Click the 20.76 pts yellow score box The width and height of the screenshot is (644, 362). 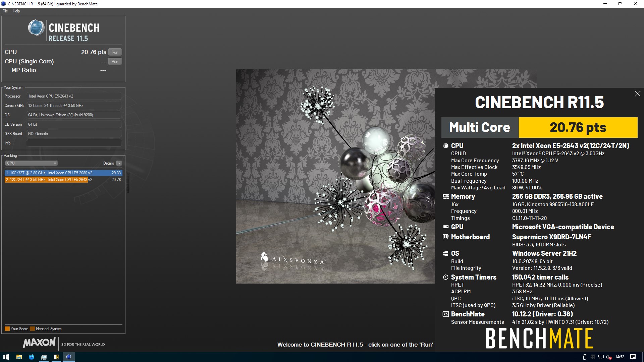(x=578, y=127)
